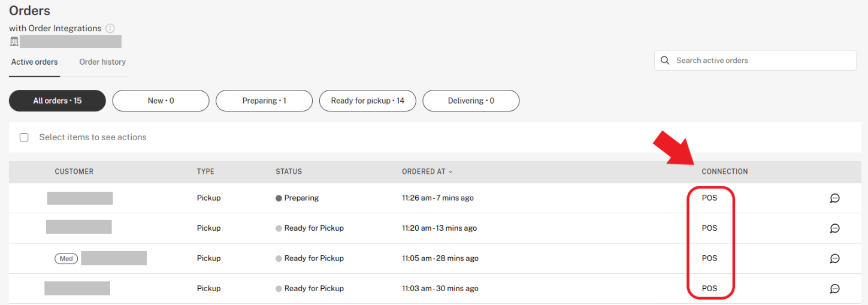Sort by Ordered At column chevron
868x305 pixels.
(450, 172)
